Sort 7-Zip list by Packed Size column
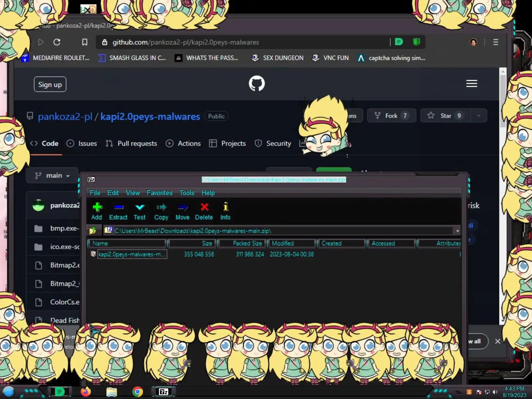The width and height of the screenshot is (532, 399). click(242, 243)
